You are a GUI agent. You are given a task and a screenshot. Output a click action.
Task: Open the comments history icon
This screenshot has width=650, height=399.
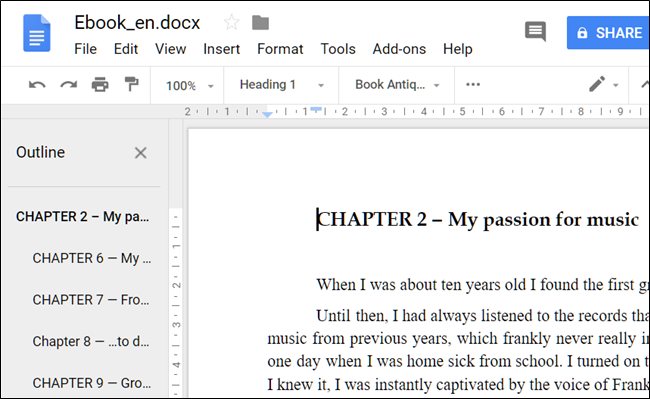535,31
